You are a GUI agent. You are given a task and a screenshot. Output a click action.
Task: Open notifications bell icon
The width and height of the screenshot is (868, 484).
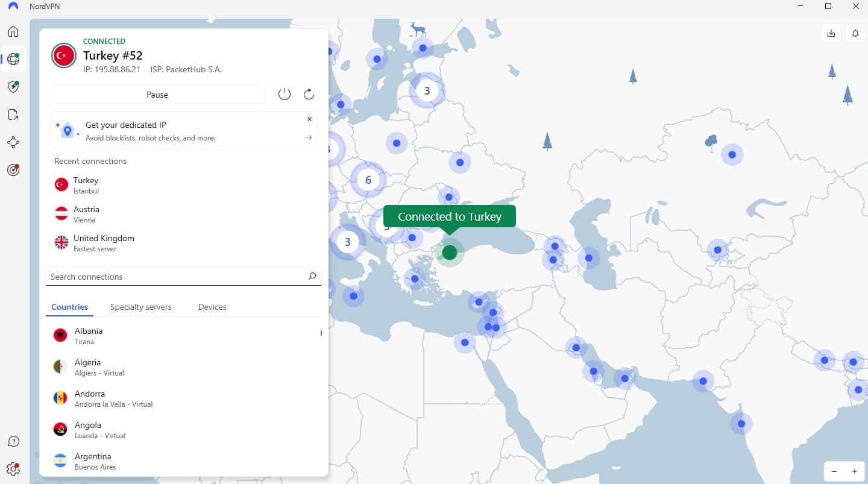tap(855, 33)
